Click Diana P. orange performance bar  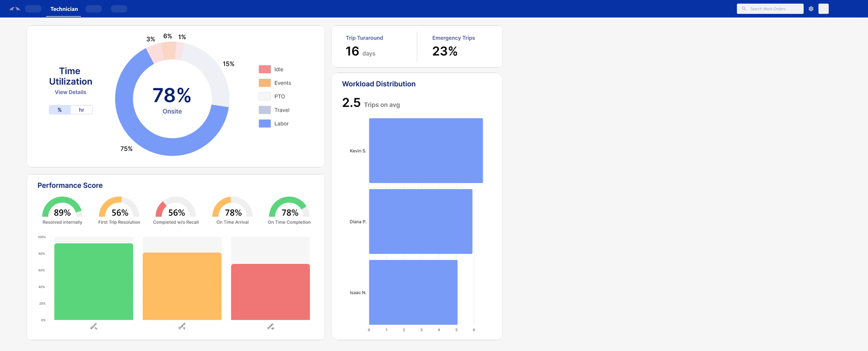(x=182, y=286)
